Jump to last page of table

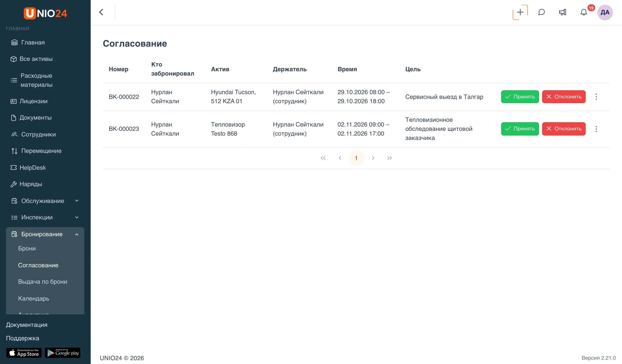(389, 158)
